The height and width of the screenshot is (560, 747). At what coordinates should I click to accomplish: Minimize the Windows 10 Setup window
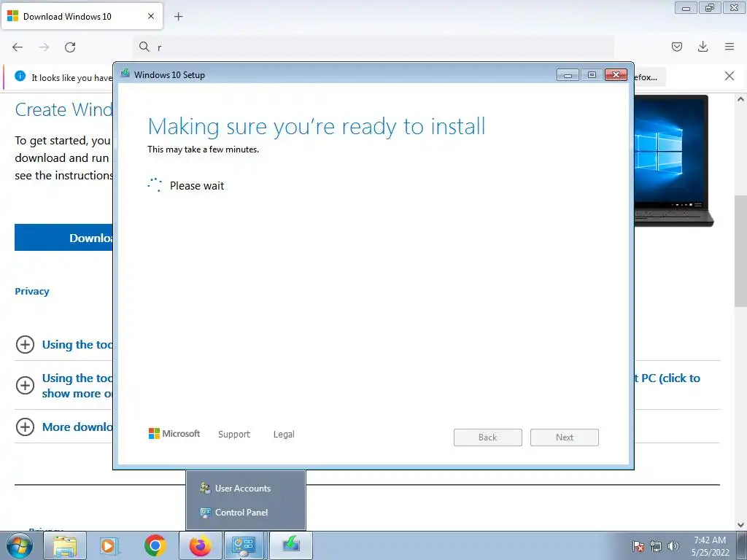pyautogui.click(x=568, y=75)
